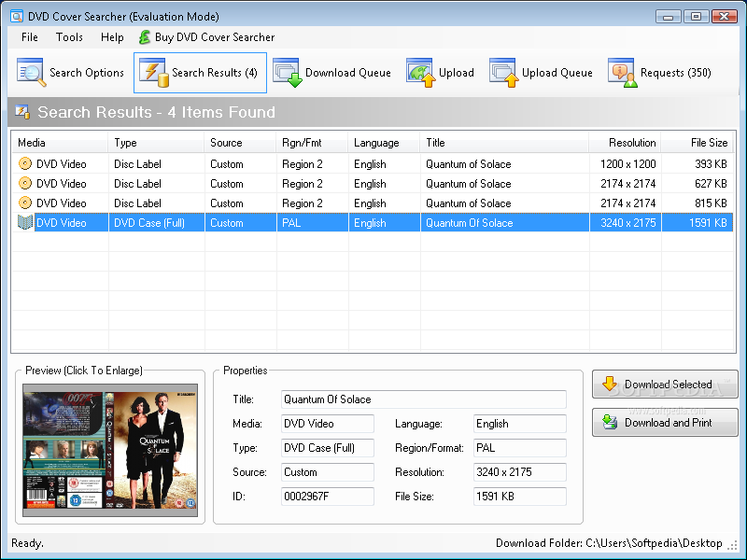This screenshot has height=560, width=747.
Task: Click the Region/Format field PAL
Action: coord(520,448)
